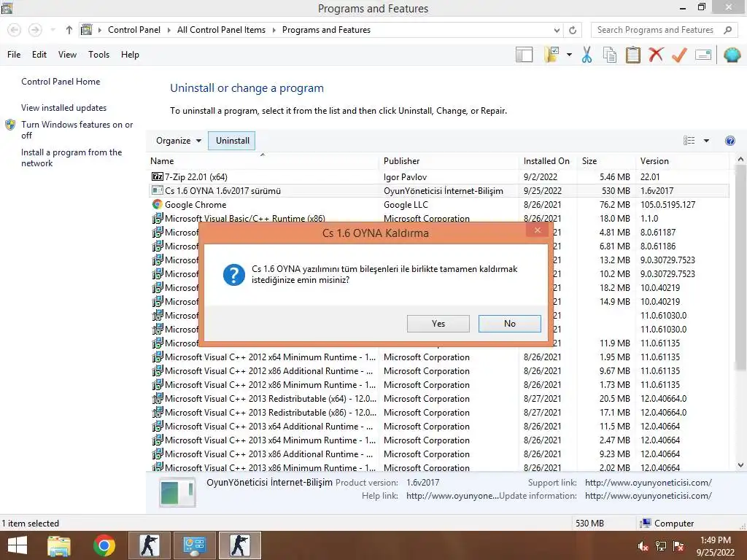Click the change view icon

(x=689, y=141)
